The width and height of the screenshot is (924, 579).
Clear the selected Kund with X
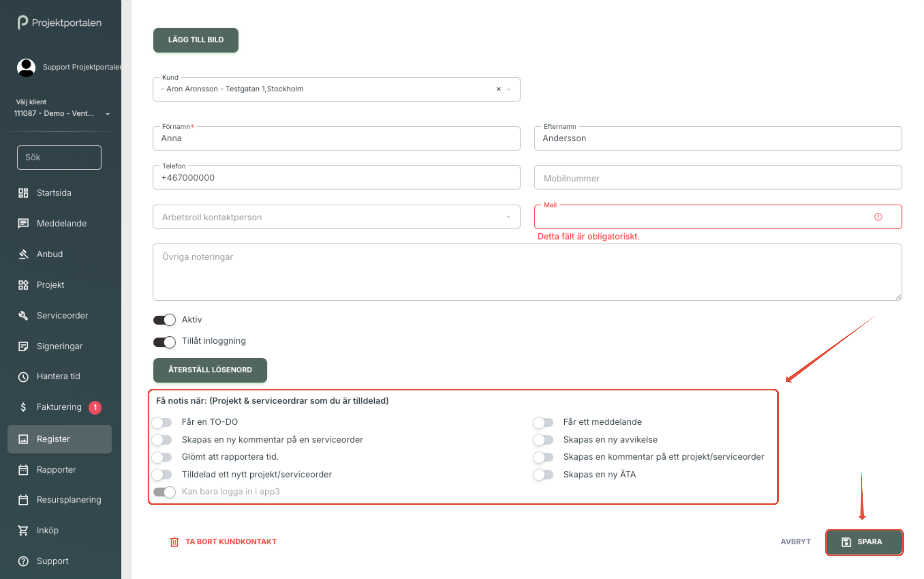pyautogui.click(x=499, y=89)
